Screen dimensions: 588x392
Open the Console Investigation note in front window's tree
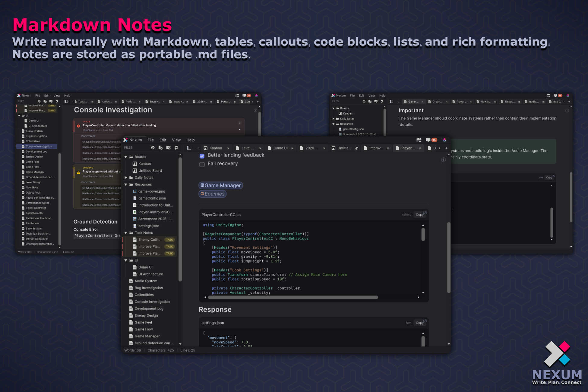point(152,302)
